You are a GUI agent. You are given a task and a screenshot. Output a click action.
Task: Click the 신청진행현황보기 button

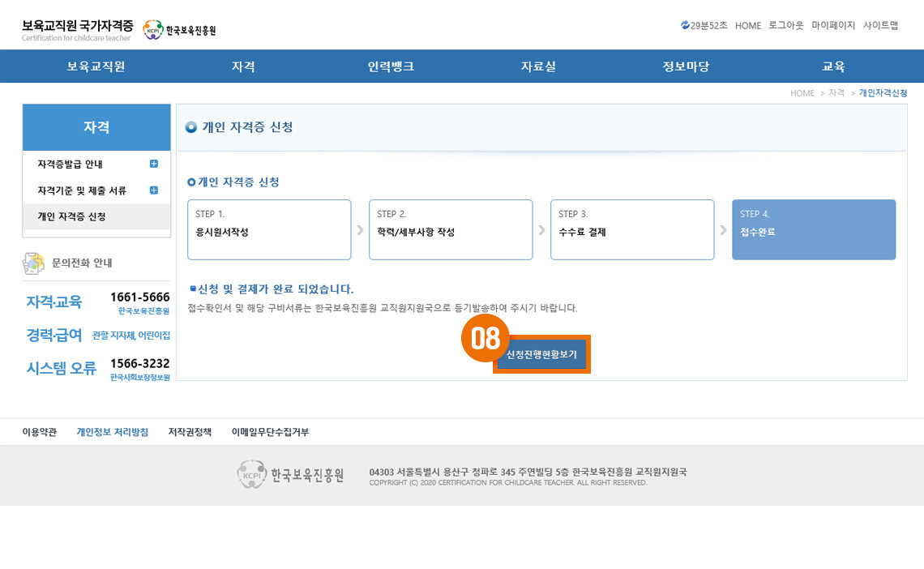(x=541, y=355)
